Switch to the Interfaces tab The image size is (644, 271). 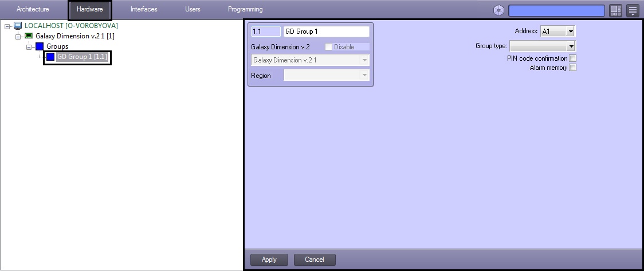pyautogui.click(x=144, y=9)
